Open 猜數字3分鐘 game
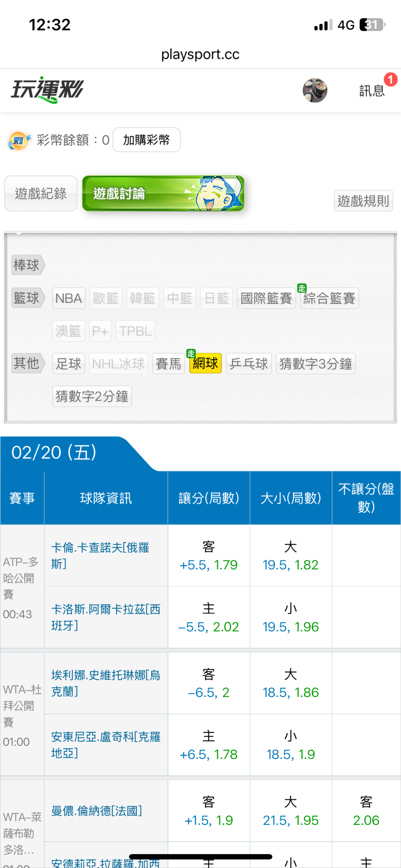The image size is (401, 868). [x=316, y=364]
